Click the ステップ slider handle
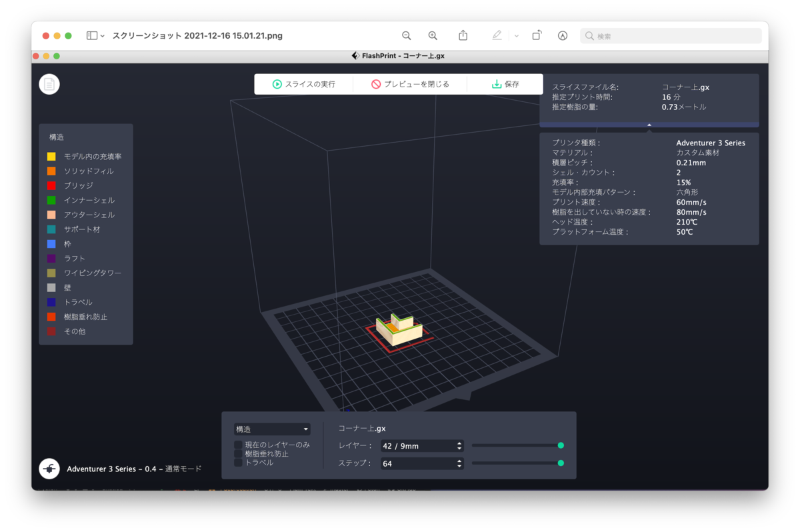The image size is (800, 532). tap(561, 463)
